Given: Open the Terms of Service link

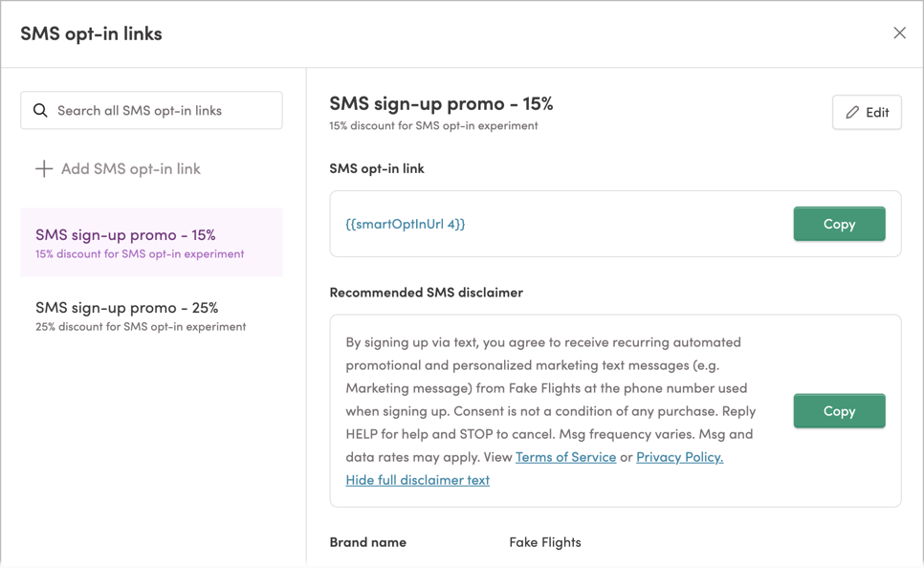Looking at the screenshot, I should click(x=565, y=457).
